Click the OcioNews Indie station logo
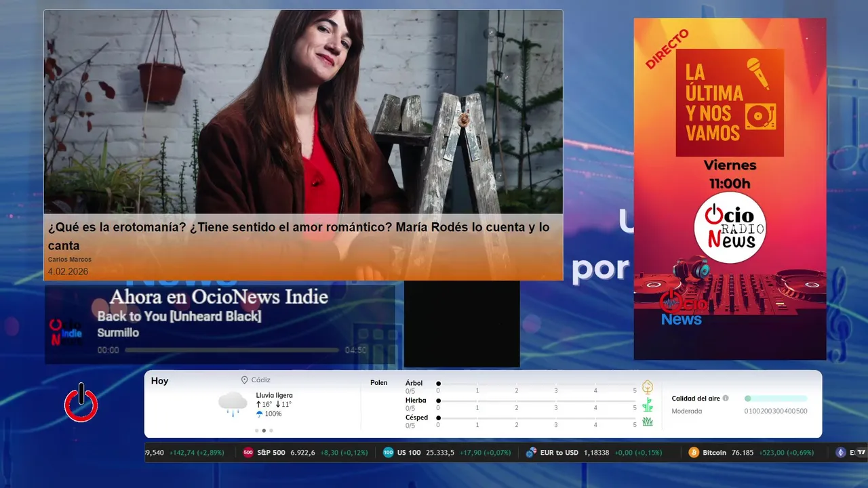 [66, 332]
